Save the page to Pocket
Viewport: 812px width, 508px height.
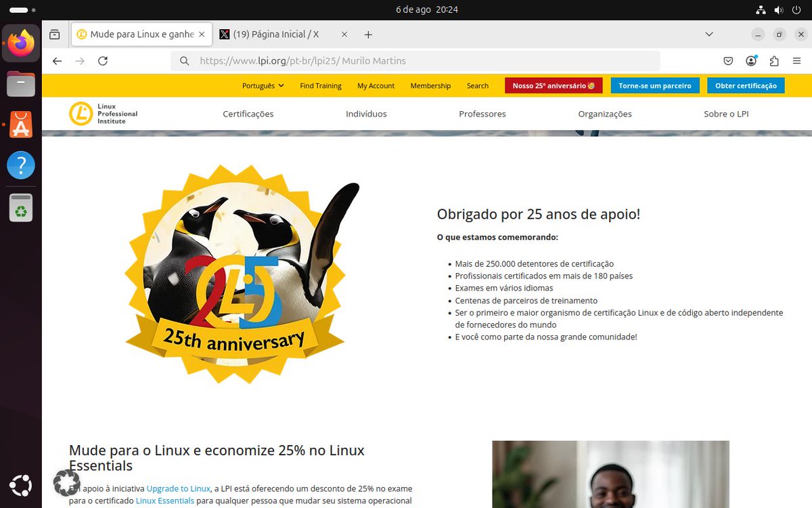[x=728, y=61]
